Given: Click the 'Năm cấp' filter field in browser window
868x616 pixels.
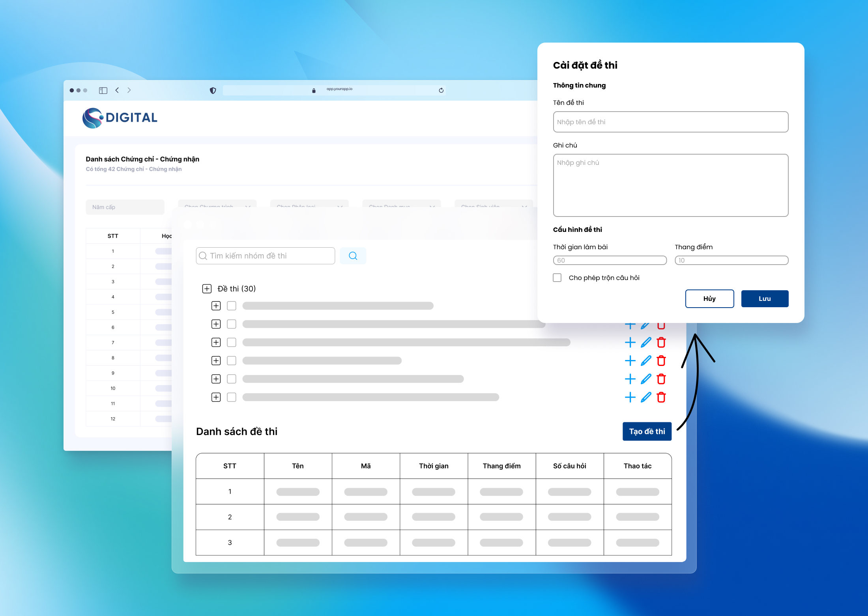Looking at the screenshot, I should click(x=125, y=207).
